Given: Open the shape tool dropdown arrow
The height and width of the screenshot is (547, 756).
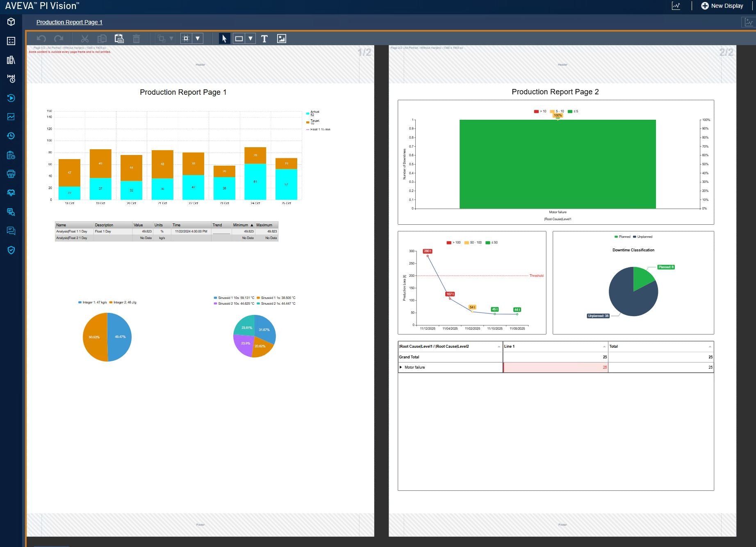Looking at the screenshot, I should click(250, 39).
